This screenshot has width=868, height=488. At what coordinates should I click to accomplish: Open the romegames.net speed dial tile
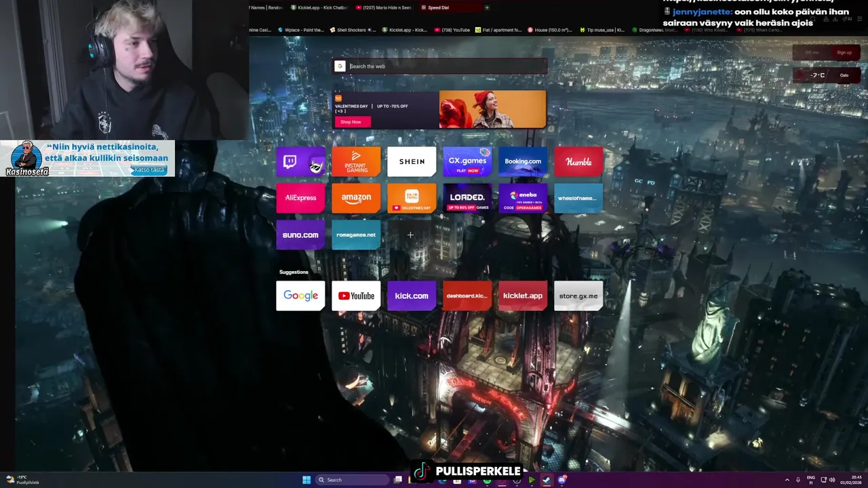point(356,235)
